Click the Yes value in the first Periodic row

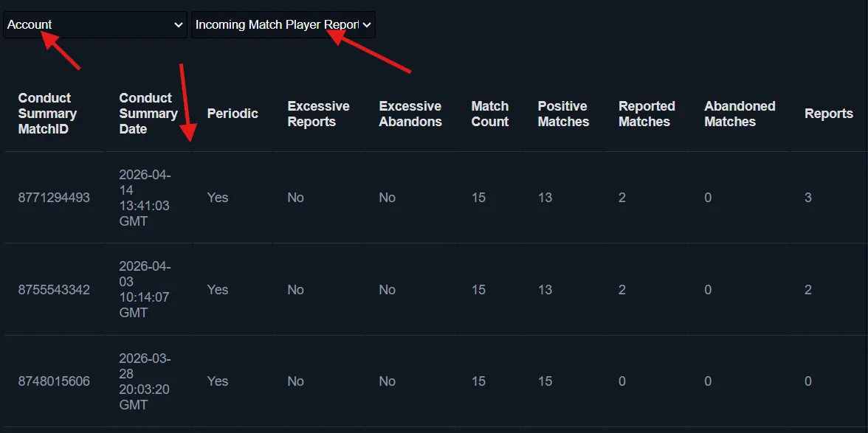[x=217, y=198]
